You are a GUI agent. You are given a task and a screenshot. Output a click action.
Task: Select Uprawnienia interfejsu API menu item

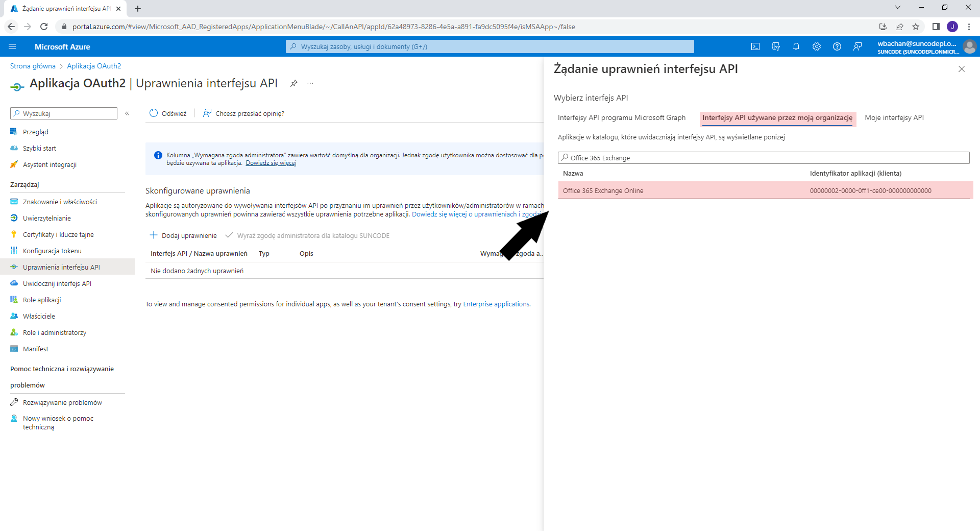pos(67,267)
